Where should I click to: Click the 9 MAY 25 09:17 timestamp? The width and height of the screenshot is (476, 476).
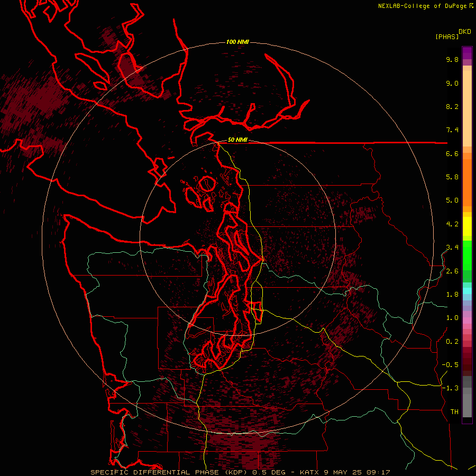(356, 472)
